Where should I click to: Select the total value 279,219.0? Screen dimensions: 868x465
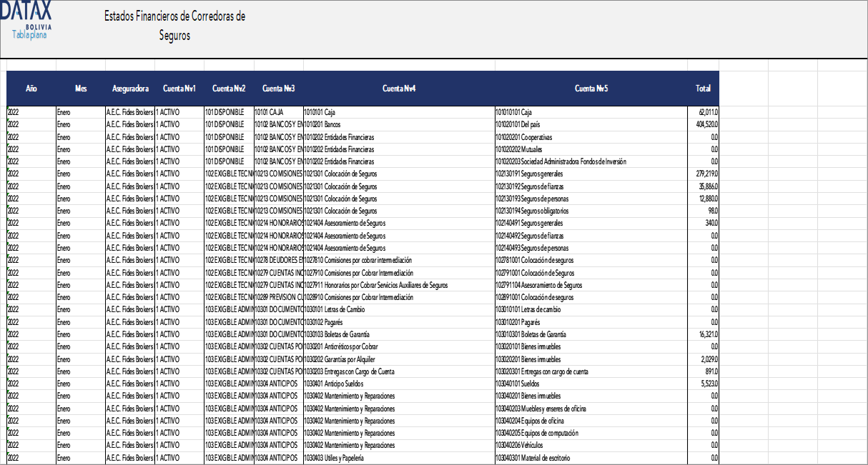click(x=704, y=174)
